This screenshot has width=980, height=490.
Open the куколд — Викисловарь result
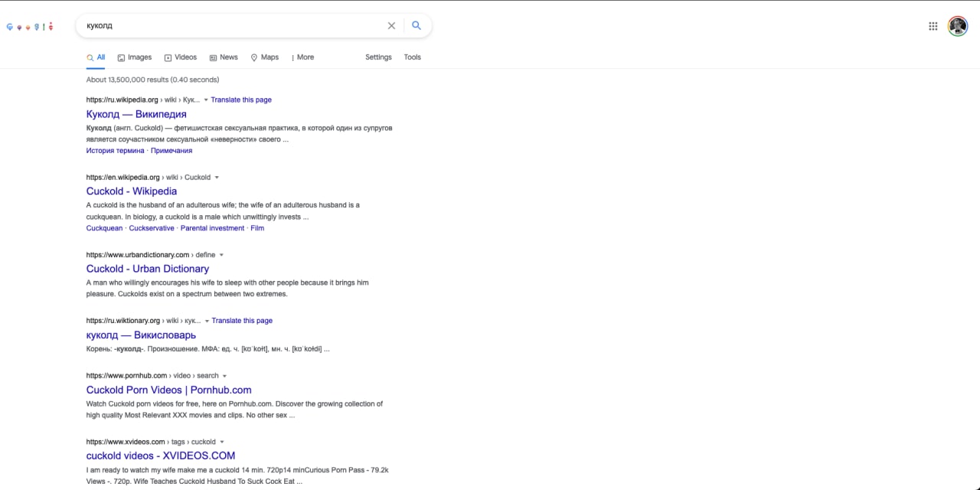tap(141, 335)
